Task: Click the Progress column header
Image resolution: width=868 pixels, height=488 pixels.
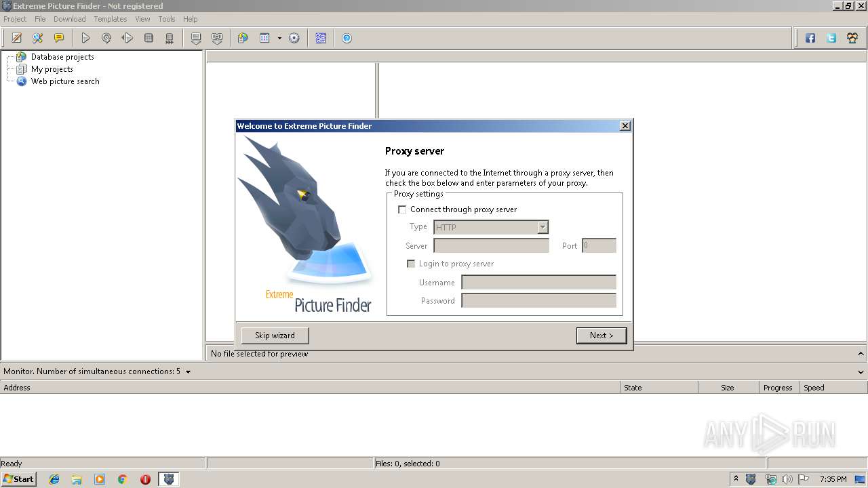Action: (x=778, y=388)
